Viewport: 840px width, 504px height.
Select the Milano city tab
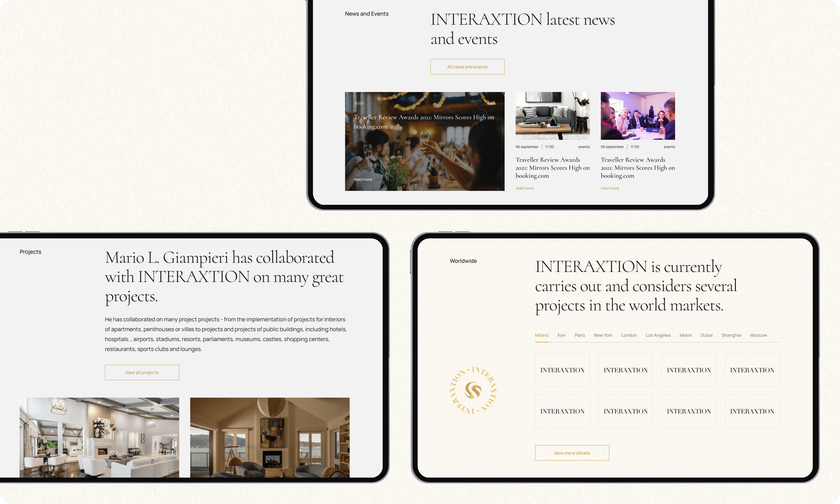(541, 335)
